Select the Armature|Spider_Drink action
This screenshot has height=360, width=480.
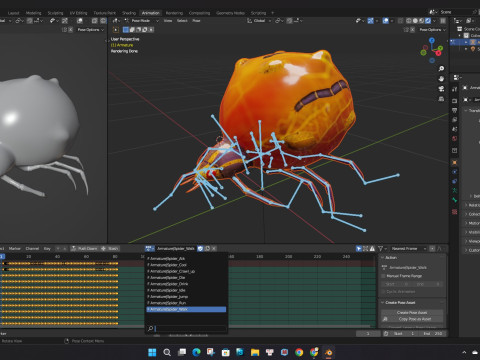pos(187,284)
